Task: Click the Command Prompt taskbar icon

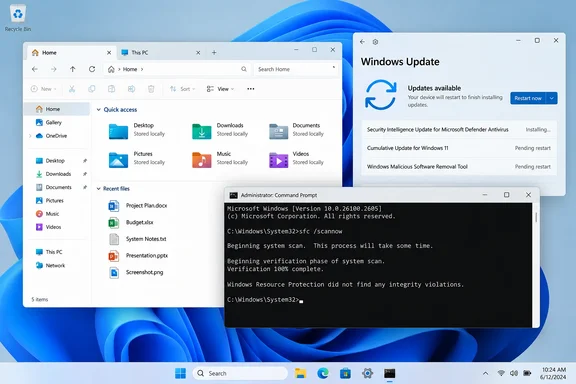Action: [389, 373]
